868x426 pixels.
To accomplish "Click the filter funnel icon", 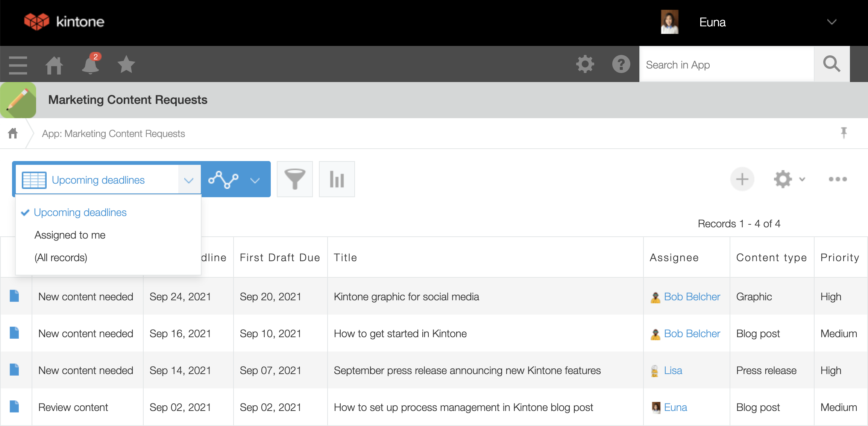I will (295, 179).
